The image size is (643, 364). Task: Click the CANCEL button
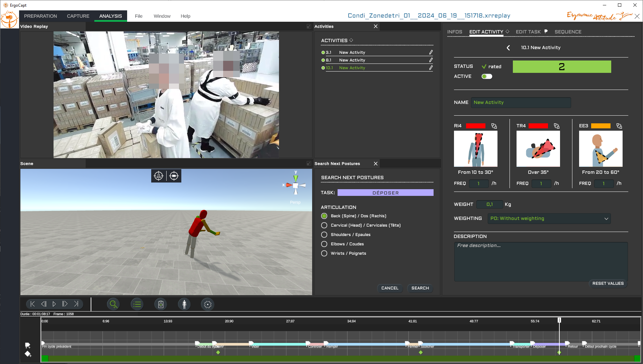(390, 288)
